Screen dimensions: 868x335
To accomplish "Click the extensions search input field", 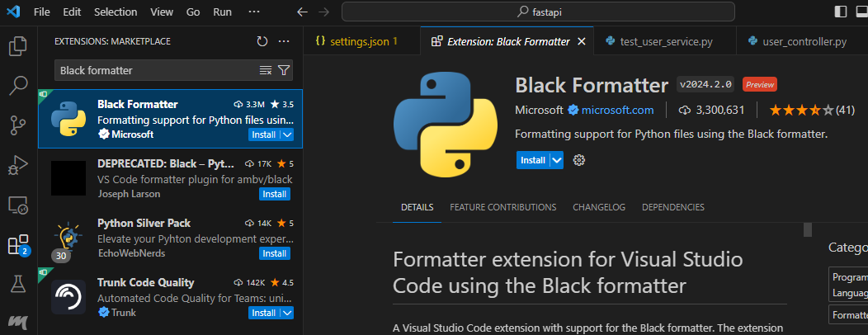I will coord(157,70).
